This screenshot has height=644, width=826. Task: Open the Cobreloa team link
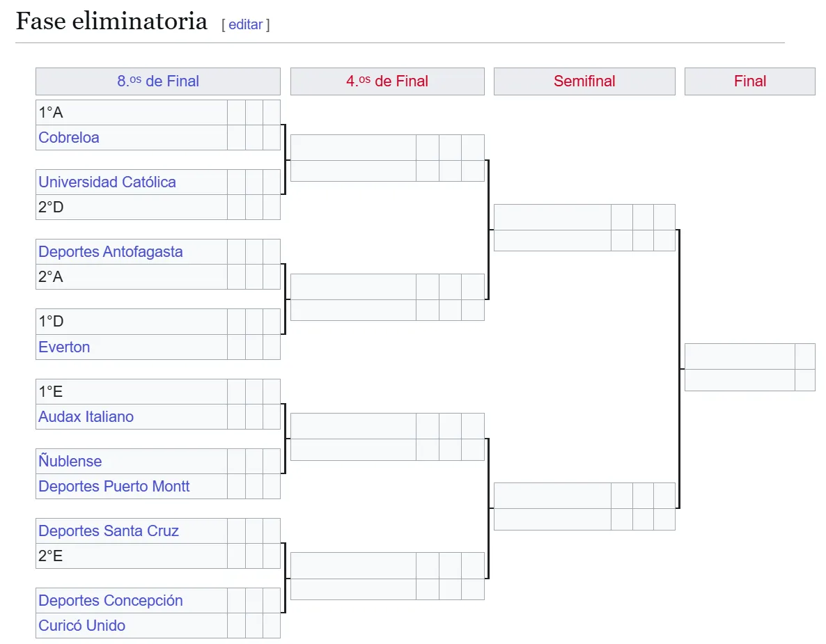pos(69,137)
